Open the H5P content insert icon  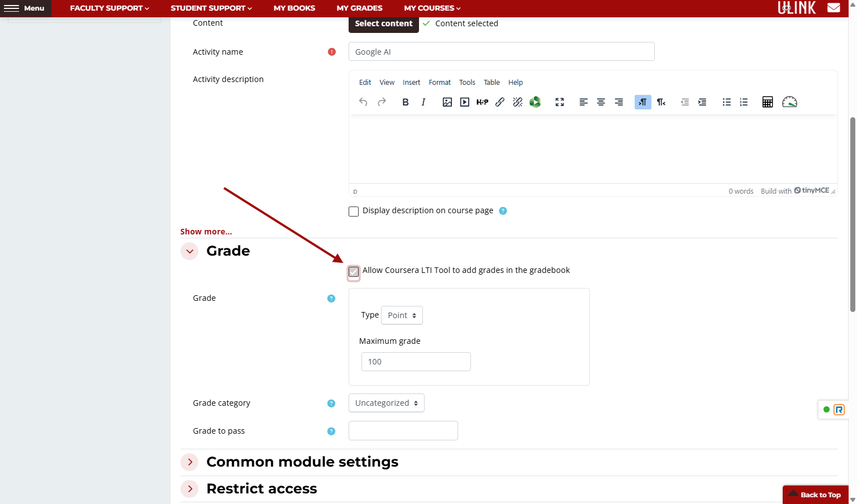point(482,102)
